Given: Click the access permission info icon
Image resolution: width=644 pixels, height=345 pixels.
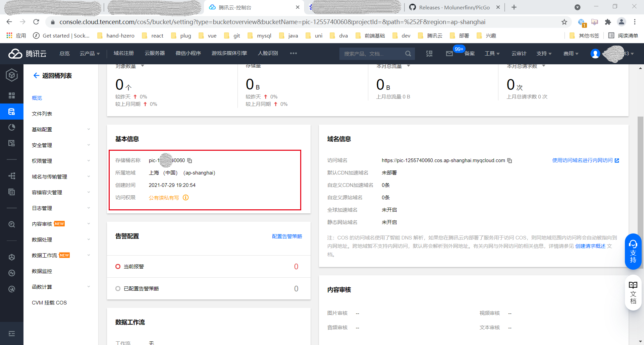Looking at the screenshot, I should coord(185,198).
